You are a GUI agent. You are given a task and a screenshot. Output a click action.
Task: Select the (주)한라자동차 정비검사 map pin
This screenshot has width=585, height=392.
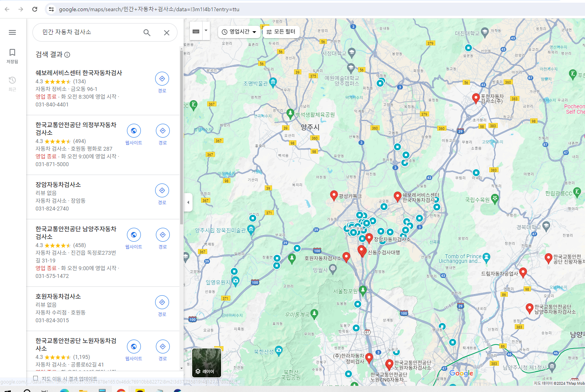pyautogui.click(x=369, y=358)
